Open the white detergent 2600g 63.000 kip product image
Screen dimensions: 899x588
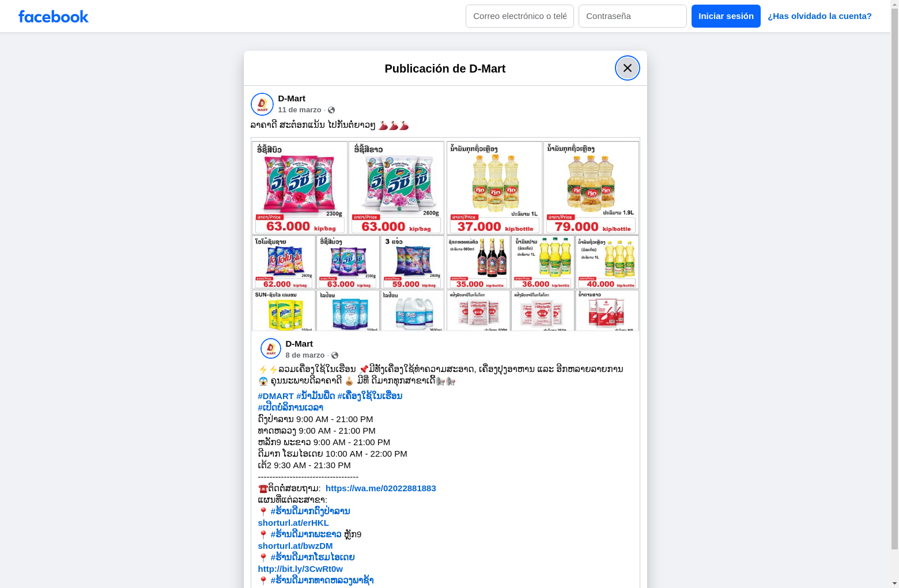(396, 188)
